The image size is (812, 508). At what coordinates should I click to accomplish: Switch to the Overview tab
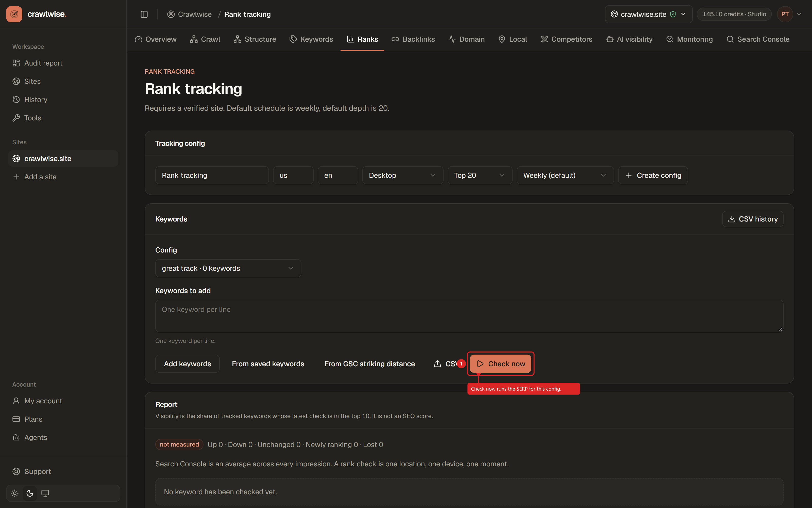pos(155,39)
